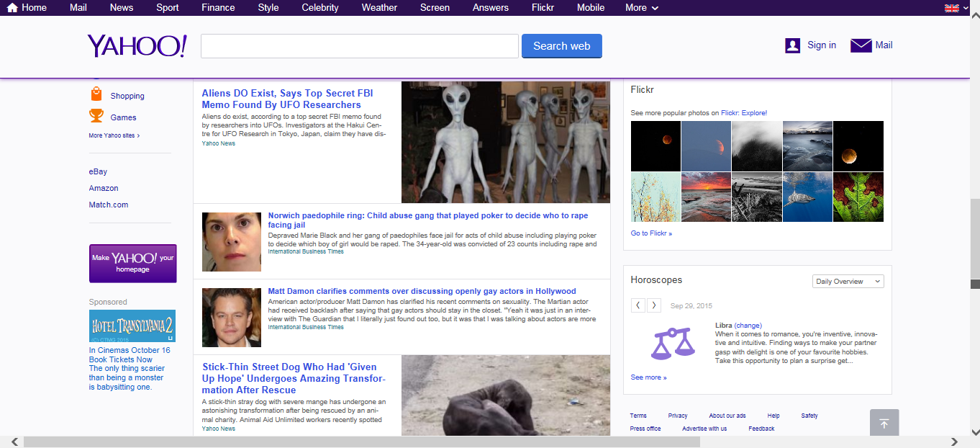
Task: Click the Feedback footer link
Action: tap(761, 429)
